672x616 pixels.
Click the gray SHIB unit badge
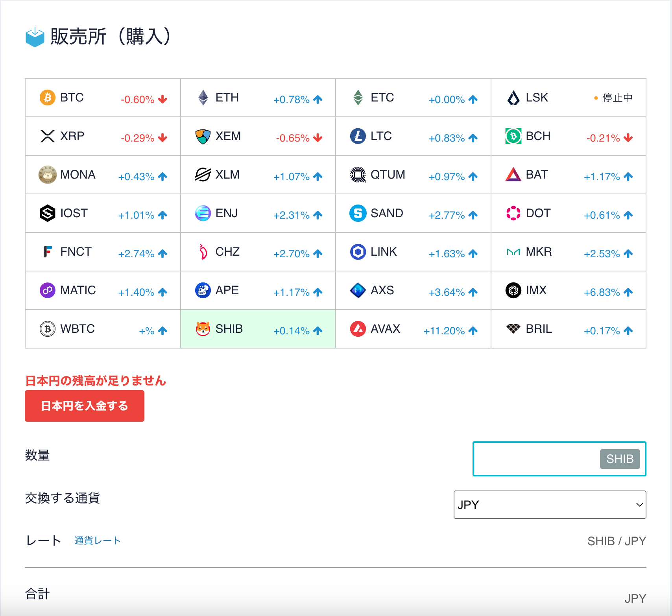pyautogui.click(x=620, y=459)
